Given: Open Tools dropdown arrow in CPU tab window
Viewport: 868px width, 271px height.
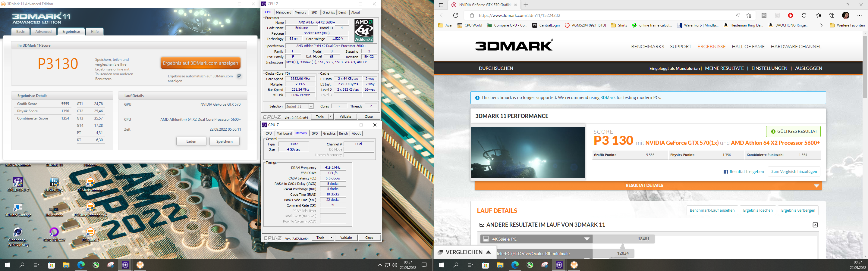Looking at the screenshot, I should click(x=331, y=117).
